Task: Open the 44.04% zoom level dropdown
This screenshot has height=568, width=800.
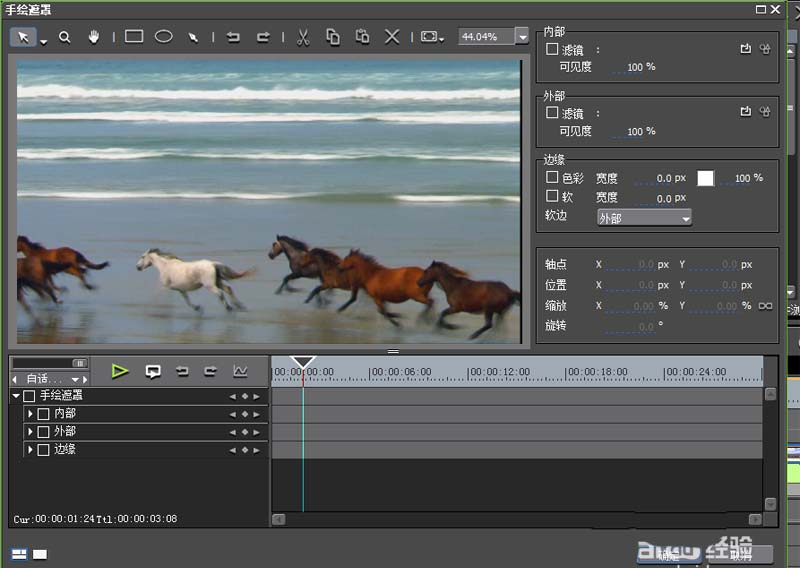Action: pos(522,37)
